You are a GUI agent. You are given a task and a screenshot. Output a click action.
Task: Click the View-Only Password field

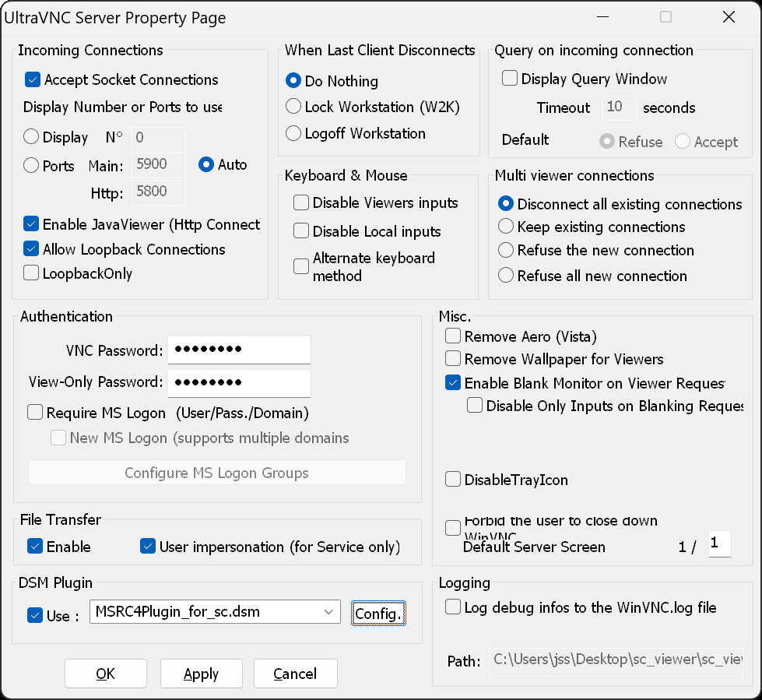(x=239, y=382)
